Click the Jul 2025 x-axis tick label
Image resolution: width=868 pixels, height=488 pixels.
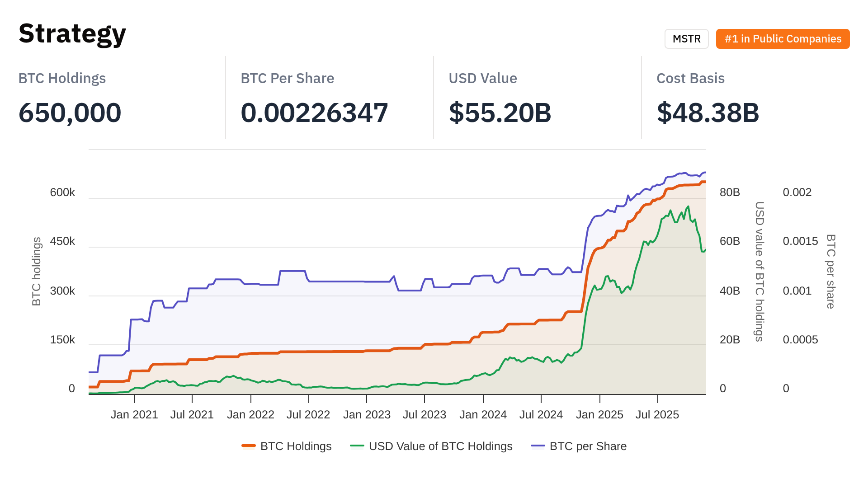click(x=657, y=414)
